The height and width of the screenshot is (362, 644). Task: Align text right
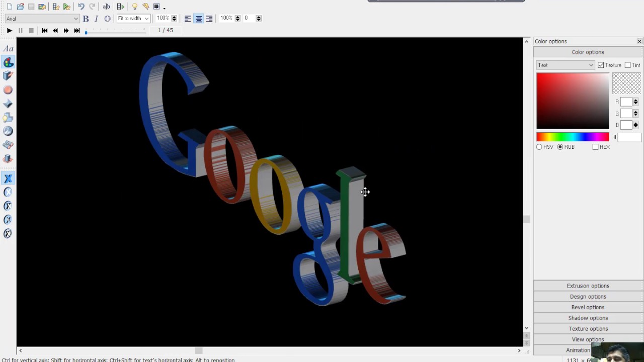209,19
